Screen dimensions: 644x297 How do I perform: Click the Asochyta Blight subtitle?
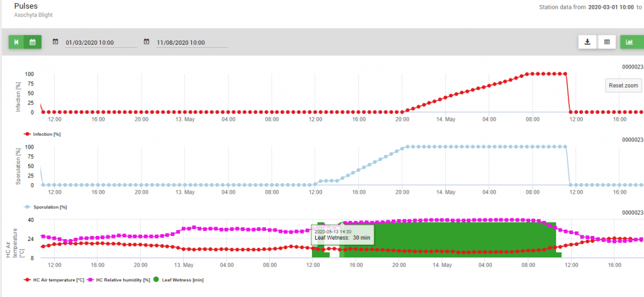(35, 16)
